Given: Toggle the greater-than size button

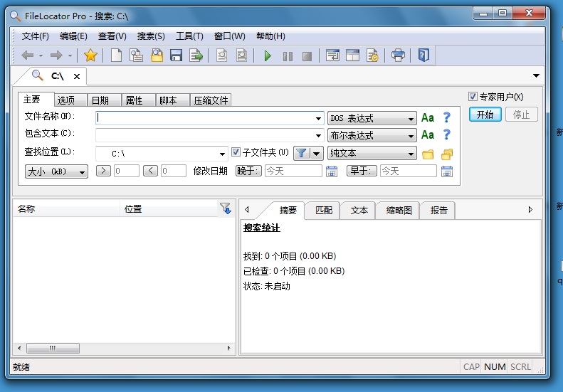Looking at the screenshot, I should [x=103, y=171].
